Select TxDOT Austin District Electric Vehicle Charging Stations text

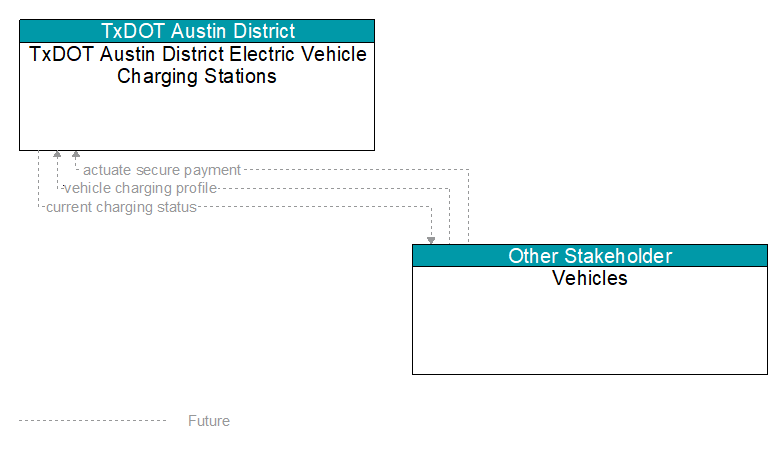click(198, 65)
